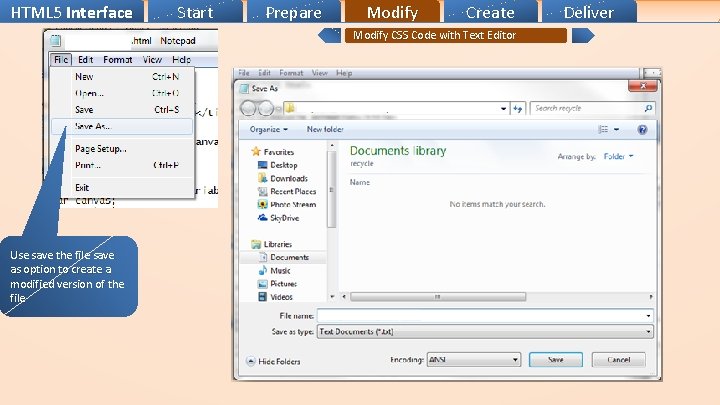Viewport: 720px width, 405px height.
Task: Switch to the Prepare tab
Action: 294,11
